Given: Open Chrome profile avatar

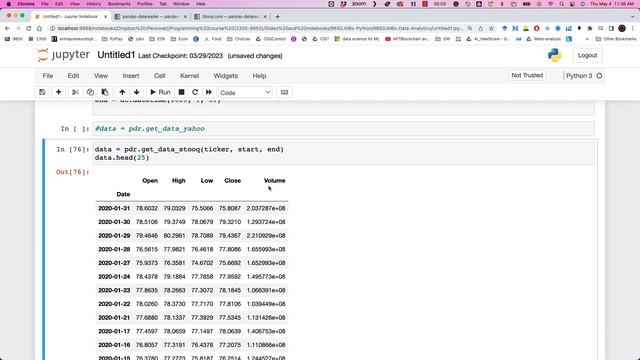Looking at the screenshot, I should pyautogui.click(x=622, y=28).
